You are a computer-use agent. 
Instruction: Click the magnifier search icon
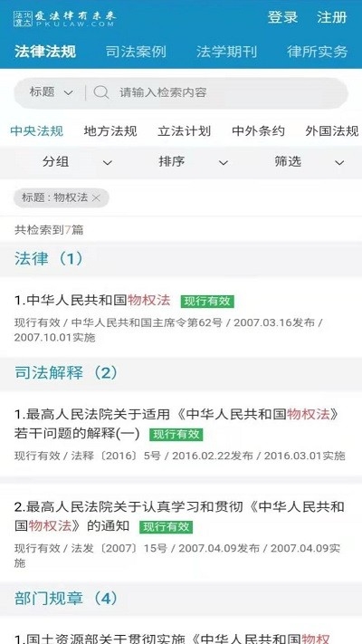point(101,92)
